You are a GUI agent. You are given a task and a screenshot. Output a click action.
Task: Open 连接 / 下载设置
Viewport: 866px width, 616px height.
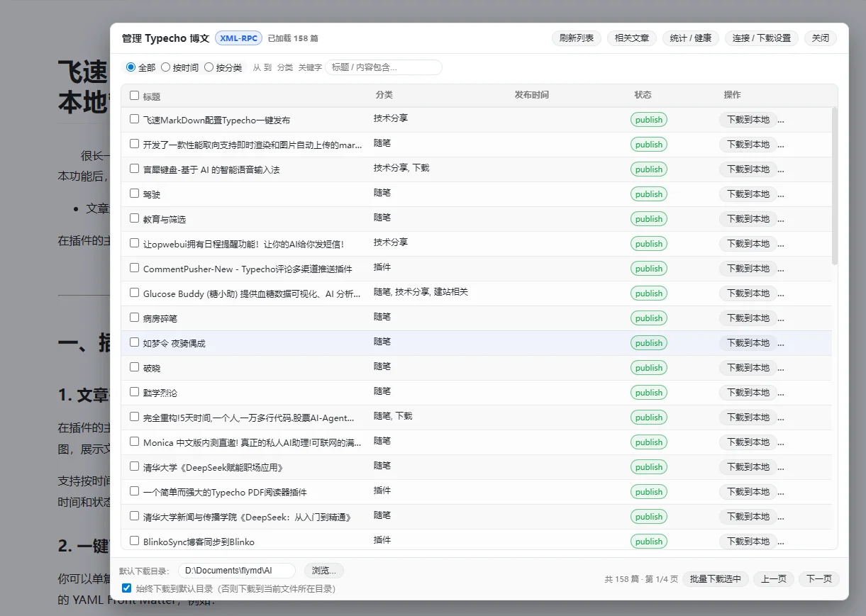pos(762,38)
